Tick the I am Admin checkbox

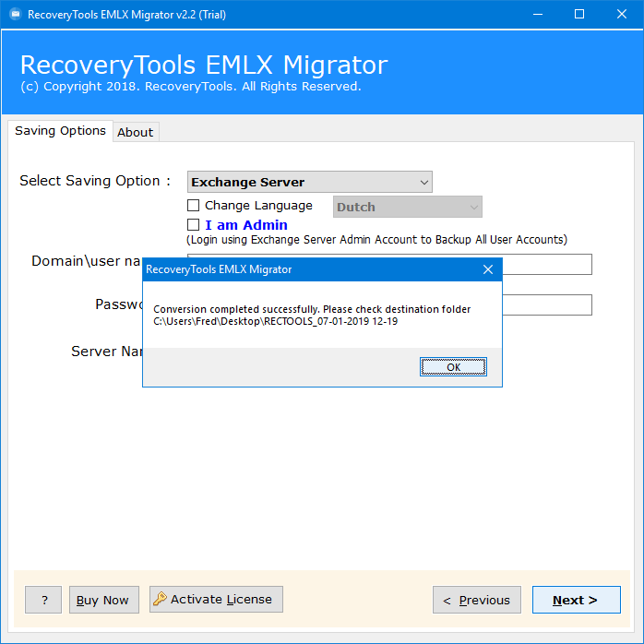pyautogui.click(x=193, y=224)
